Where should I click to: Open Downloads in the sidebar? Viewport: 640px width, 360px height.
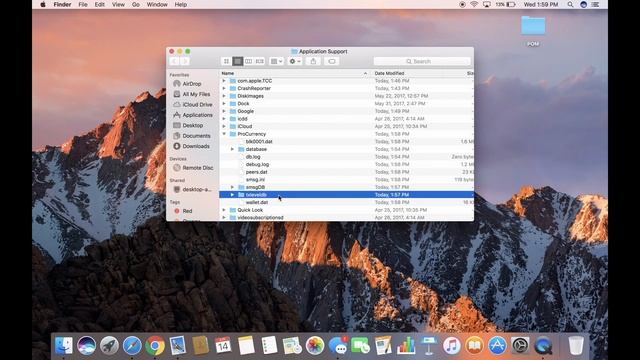pos(196,146)
